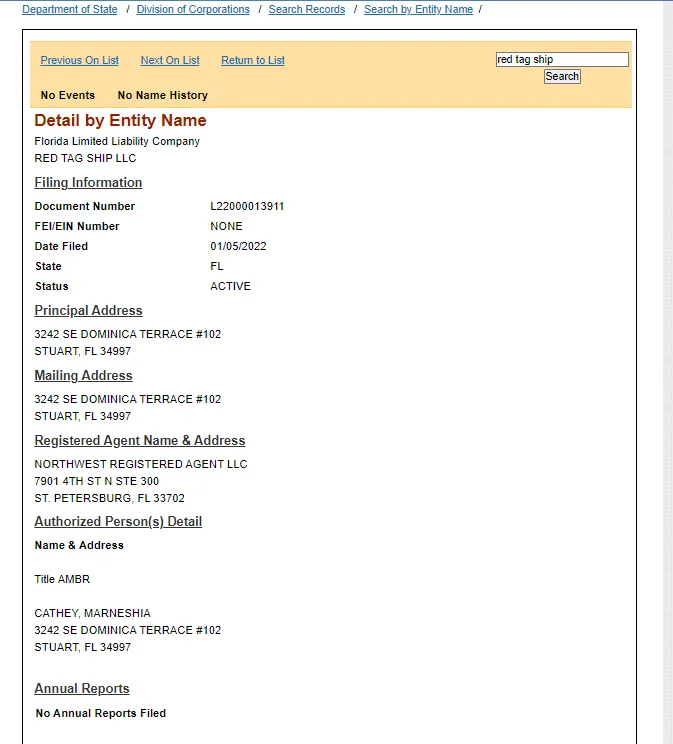673x744 pixels.
Task: Click the Return to List link
Action: point(253,60)
